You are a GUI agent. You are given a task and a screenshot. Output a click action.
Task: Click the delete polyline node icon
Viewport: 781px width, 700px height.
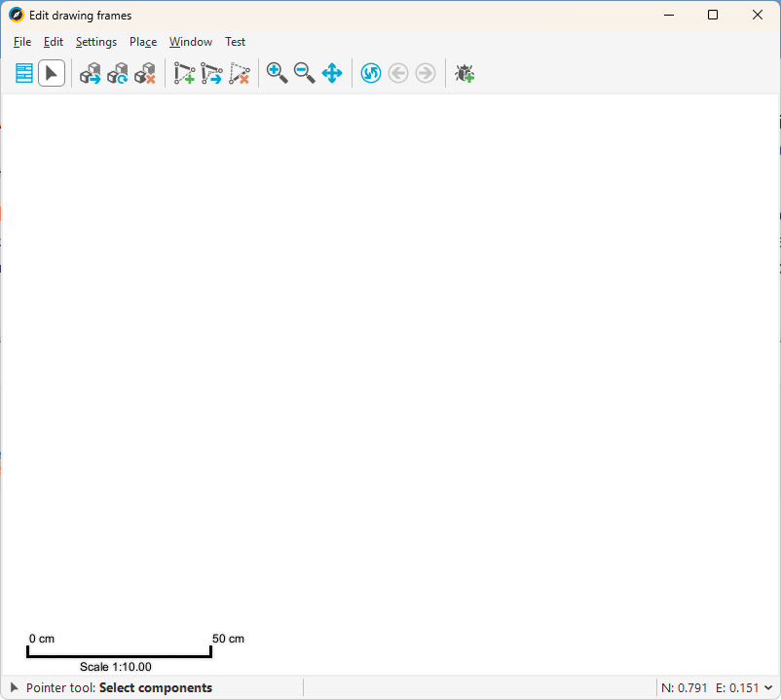tap(239, 73)
